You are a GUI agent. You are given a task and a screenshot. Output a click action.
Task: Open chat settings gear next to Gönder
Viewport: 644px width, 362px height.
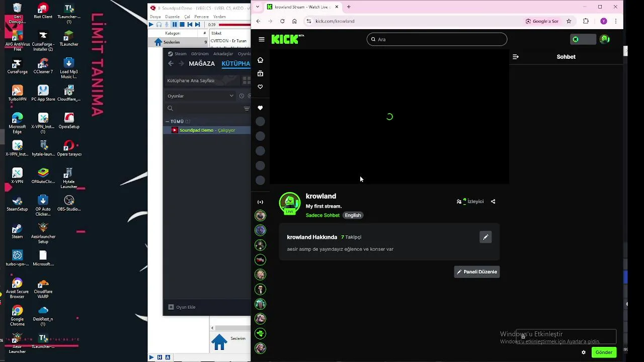(584, 352)
